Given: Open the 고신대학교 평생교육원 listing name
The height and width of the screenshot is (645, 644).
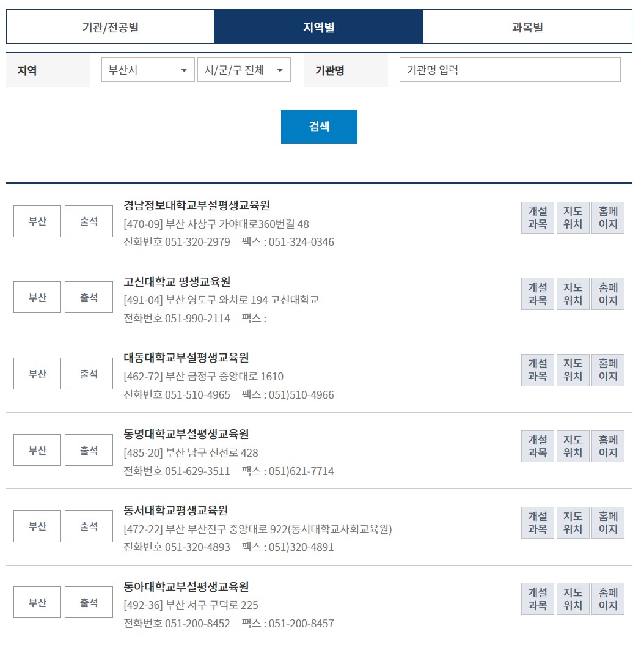Looking at the screenshot, I should click(x=177, y=282).
